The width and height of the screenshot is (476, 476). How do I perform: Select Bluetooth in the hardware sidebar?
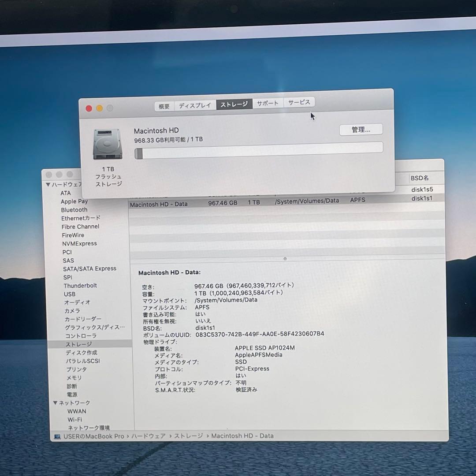click(74, 210)
